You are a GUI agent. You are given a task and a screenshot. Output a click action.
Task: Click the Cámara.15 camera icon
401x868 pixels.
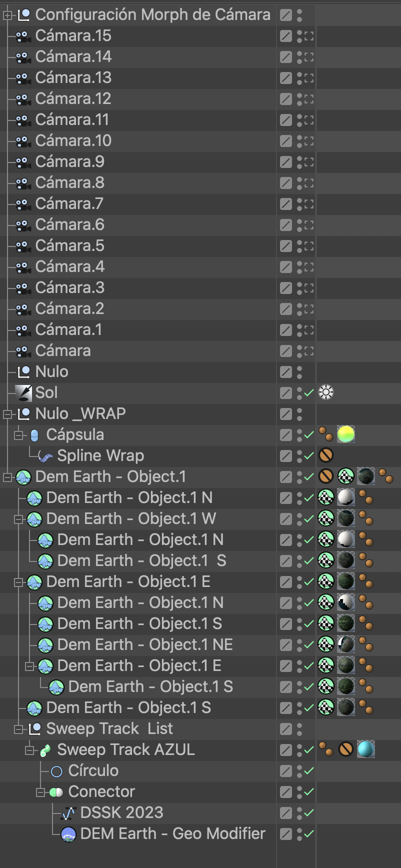coord(22,36)
